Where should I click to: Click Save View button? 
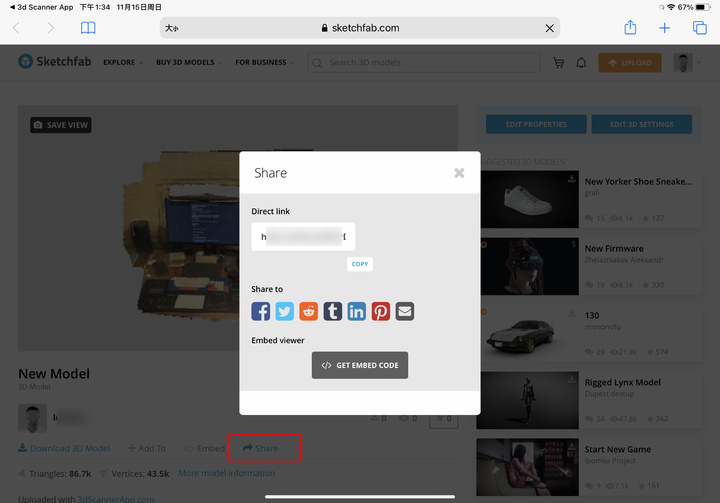click(x=61, y=125)
